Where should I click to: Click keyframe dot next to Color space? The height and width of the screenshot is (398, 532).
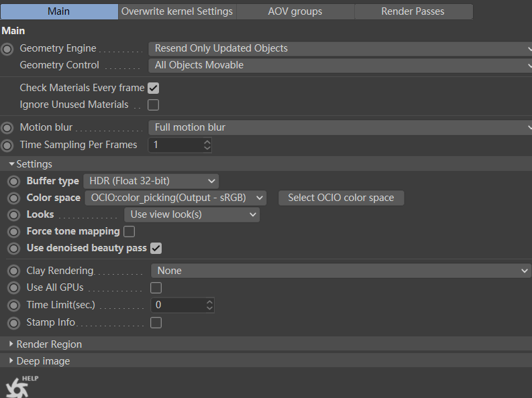tap(13, 198)
